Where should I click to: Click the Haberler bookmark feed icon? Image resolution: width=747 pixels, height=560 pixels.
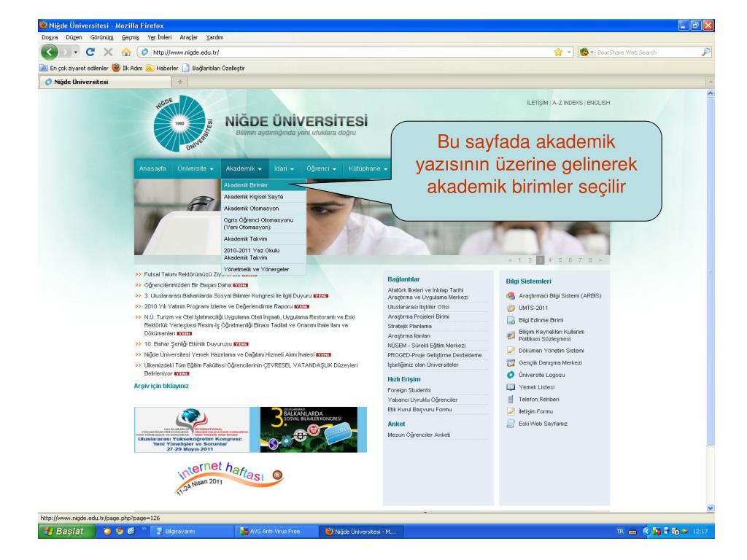point(150,68)
